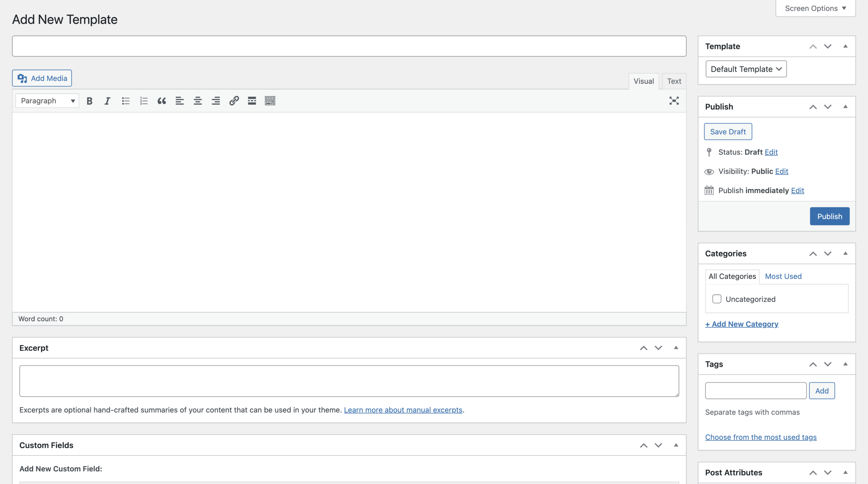
Task: Toggle bold formatting in editor toolbar
Action: 90,101
